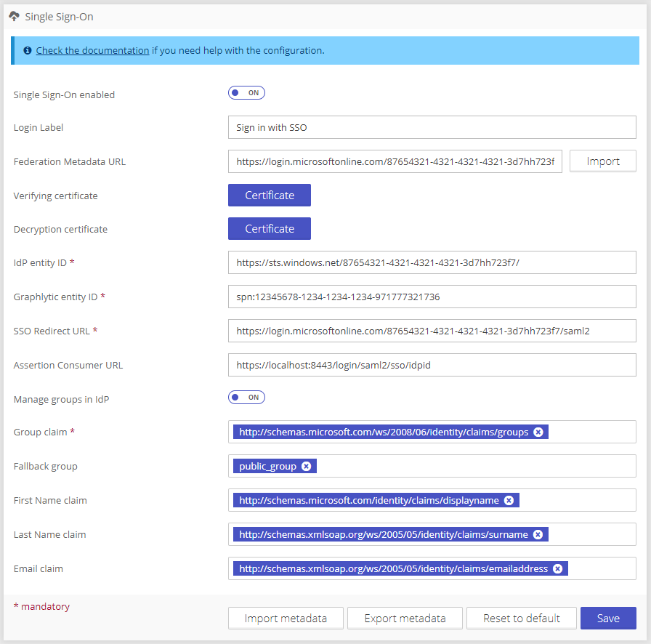The height and width of the screenshot is (644, 651).
Task: Open Check the documentation link
Action: tap(92, 50)
